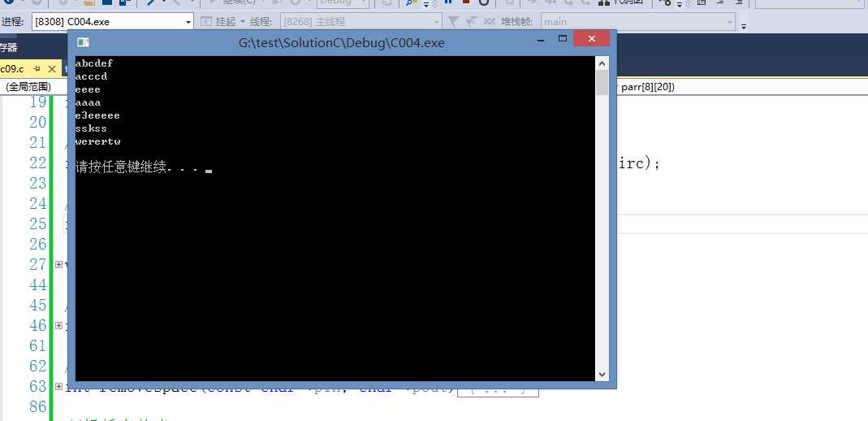
Task: Maximize the C004.exe console window
Action: (563, 39)
